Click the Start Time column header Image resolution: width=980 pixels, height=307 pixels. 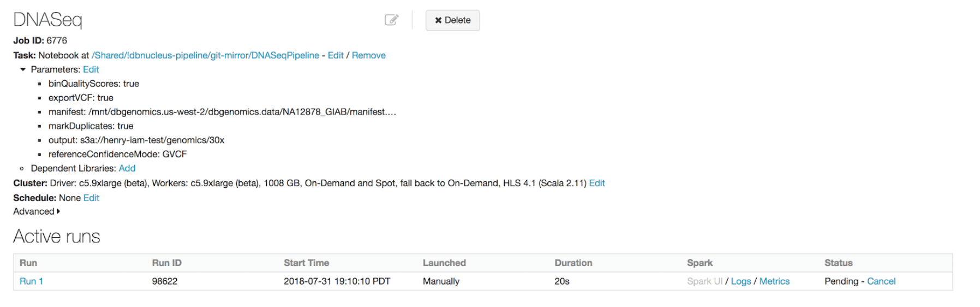pos(306,263)
